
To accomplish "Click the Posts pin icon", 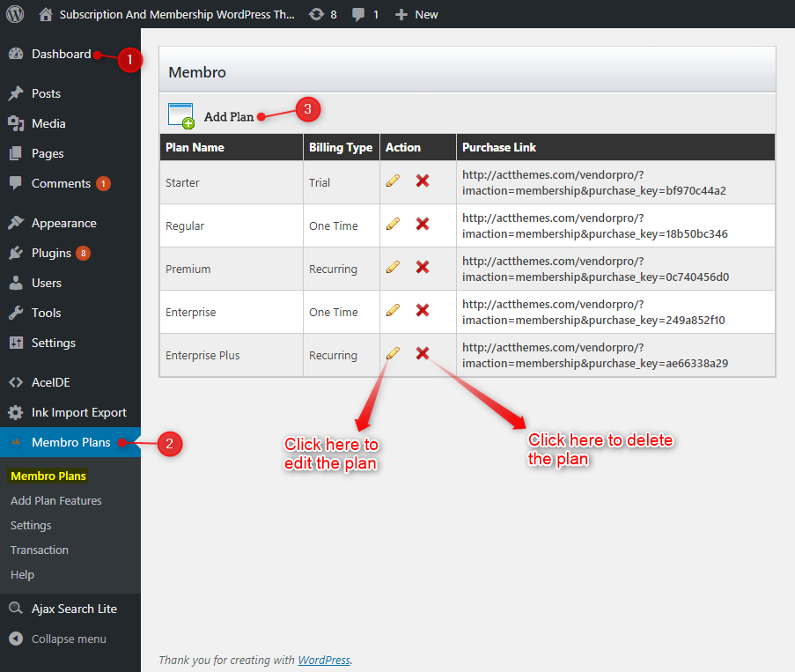I will coord(16,93).
